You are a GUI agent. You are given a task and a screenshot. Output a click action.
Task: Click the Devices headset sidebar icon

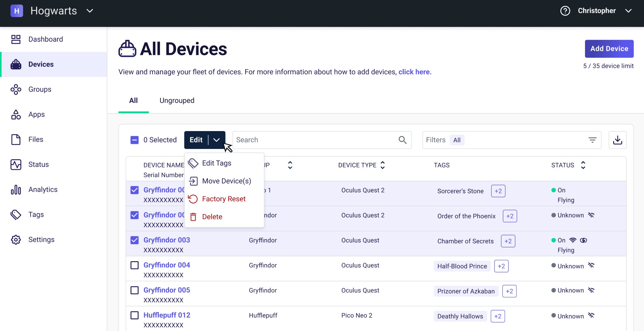pyautogui.click(x=16, y=65)
